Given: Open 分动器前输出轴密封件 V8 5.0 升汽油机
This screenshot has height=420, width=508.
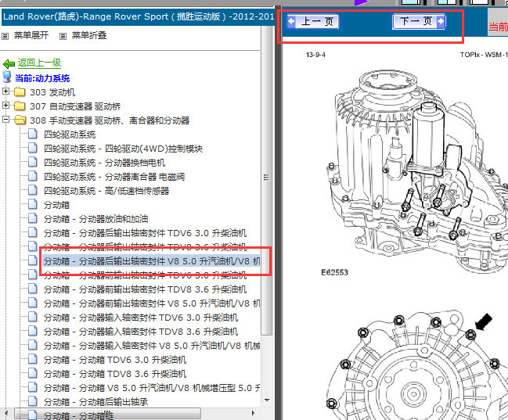Looking at the screenshot, I should 152,303.
